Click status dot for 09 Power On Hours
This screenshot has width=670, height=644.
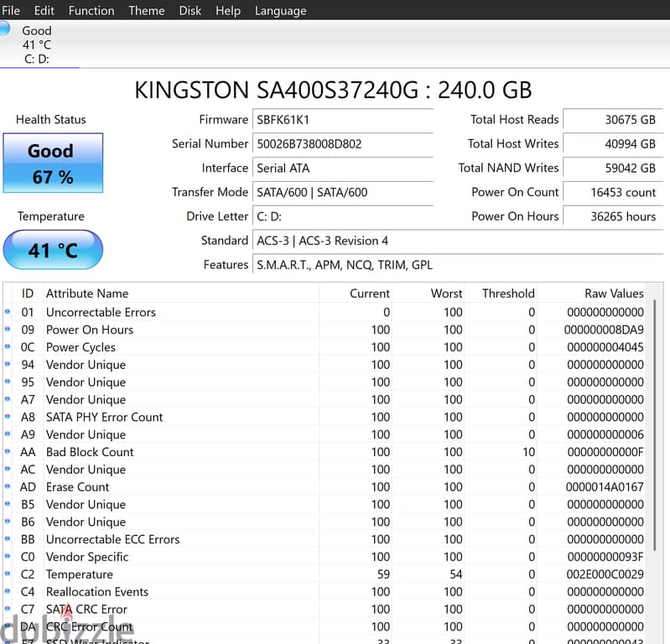coord(8,329)
